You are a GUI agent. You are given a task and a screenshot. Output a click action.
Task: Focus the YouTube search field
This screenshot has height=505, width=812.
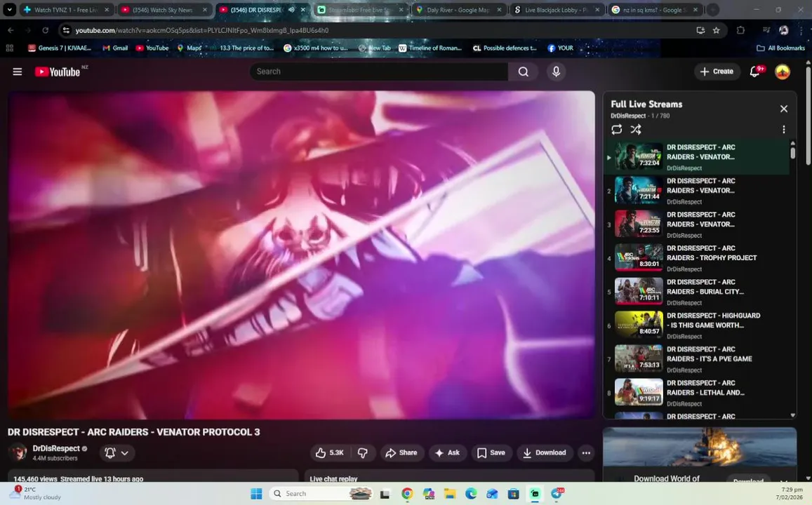coord(379,72)
